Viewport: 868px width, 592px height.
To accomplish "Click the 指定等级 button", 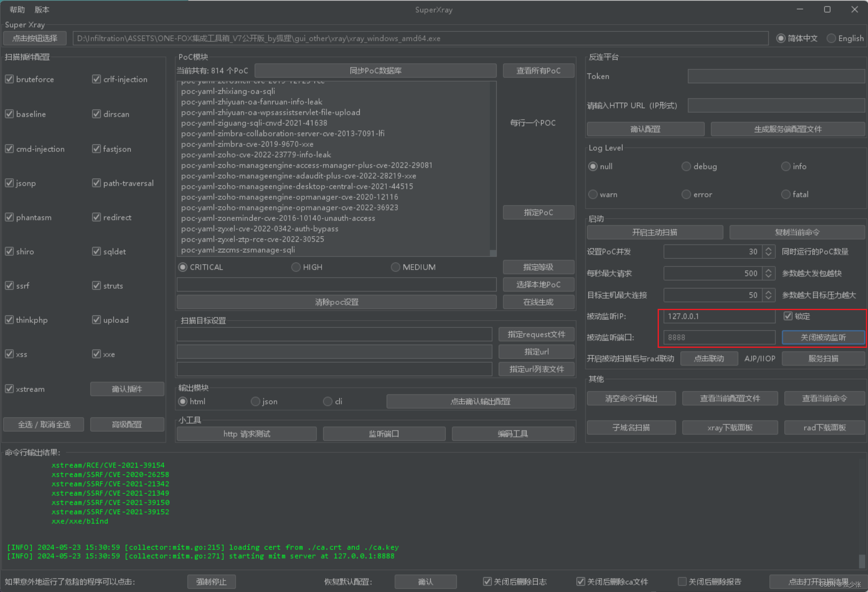I will (539, 267).
